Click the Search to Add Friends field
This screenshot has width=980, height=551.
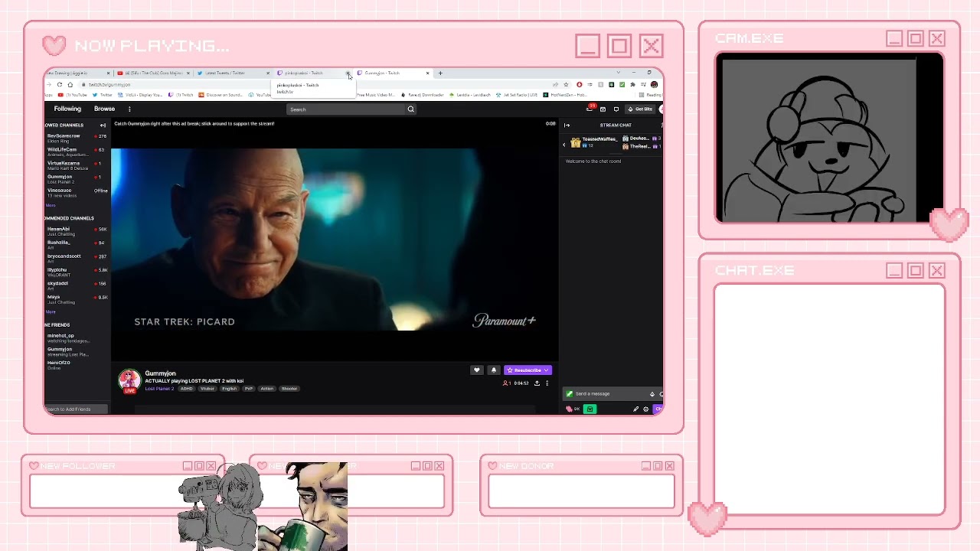(x=77, y=409)
